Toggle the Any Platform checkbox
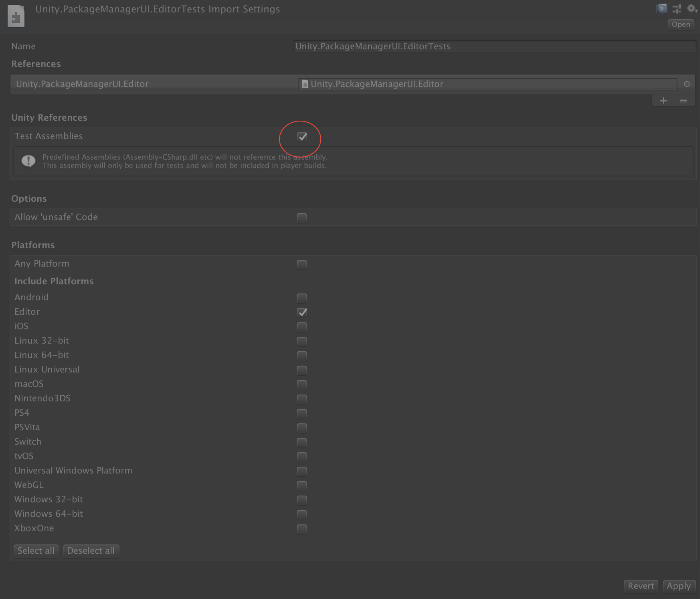This screenshot has height=599, width=700. click(302, 264)
